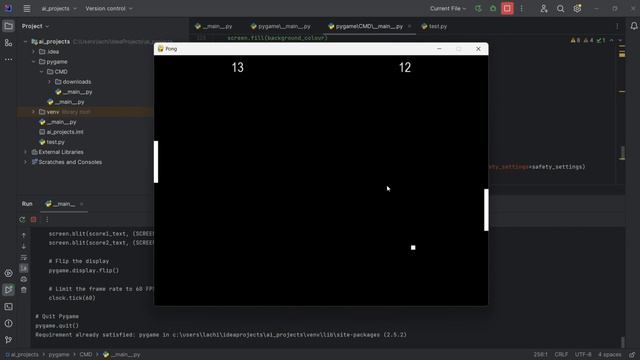640x360 pixels.
Task: Open Current File run configuration dropdown
Action: coord(447,9)
